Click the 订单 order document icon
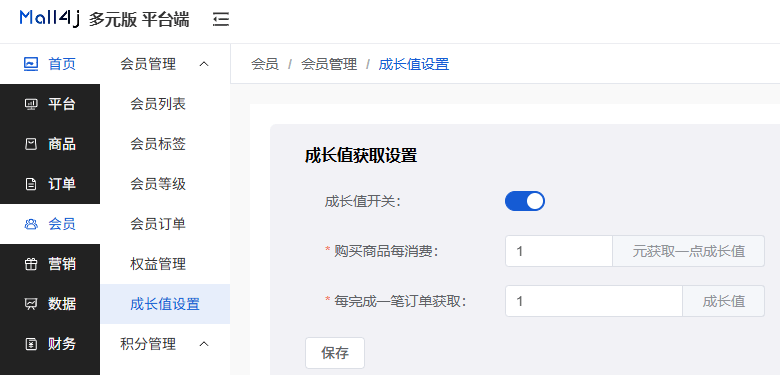 (31, 184)
